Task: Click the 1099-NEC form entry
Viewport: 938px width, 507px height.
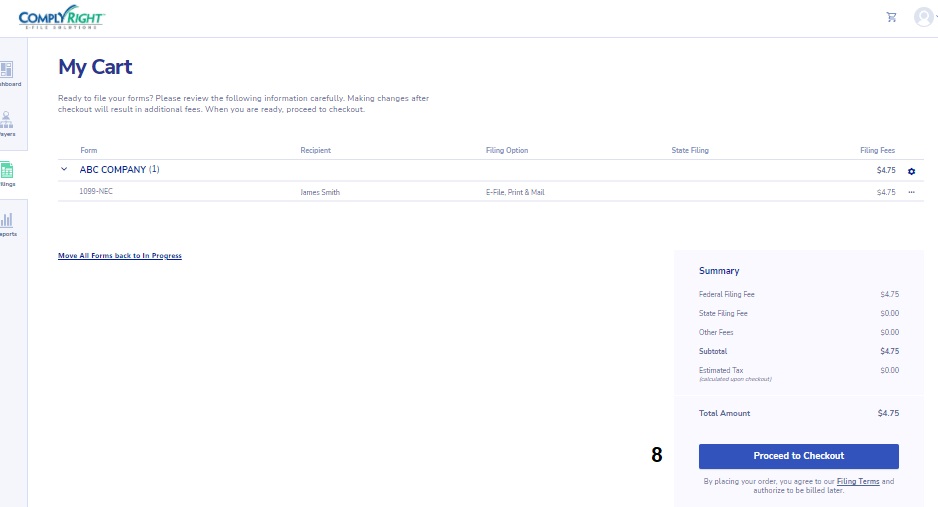Action: tap(96, 191)
